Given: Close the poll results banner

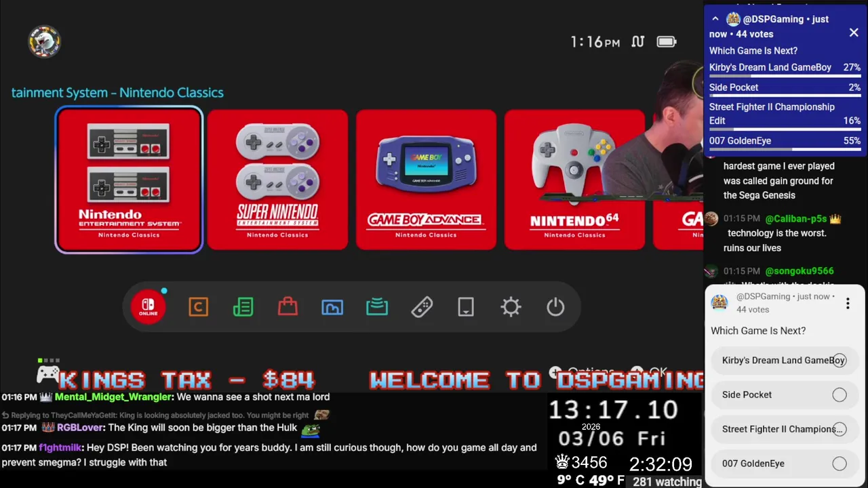Looking at the screenshot, I should tap(854, 33).
